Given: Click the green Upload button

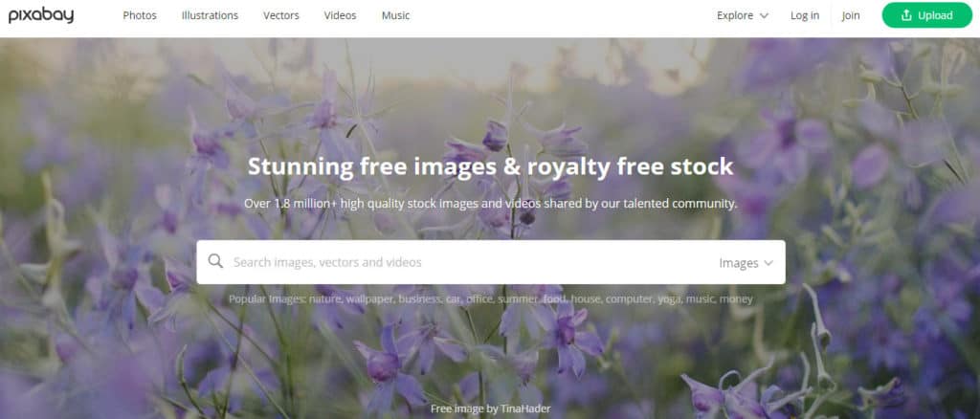Looking at the screenshot, I should (926, 15).
